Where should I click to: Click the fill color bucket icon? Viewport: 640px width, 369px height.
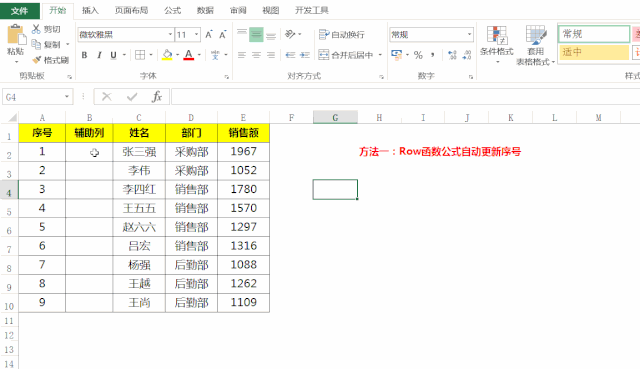point(167,55)
